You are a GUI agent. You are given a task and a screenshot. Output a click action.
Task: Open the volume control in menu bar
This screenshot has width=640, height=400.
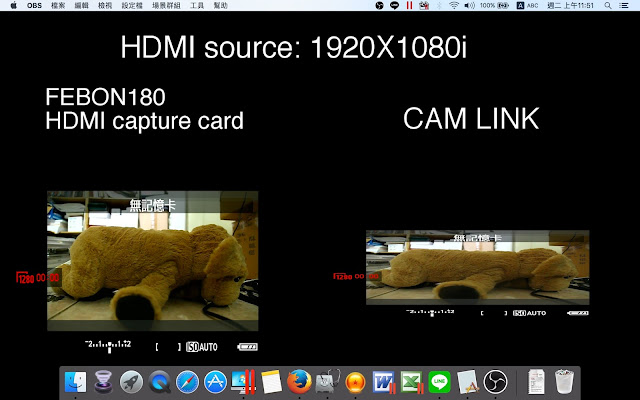469,5
